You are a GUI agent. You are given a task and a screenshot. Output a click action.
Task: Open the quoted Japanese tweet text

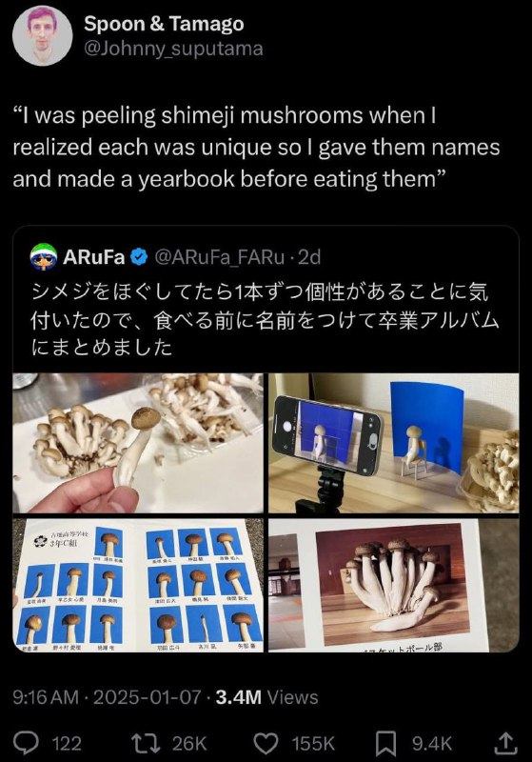[x=265, y=319]
